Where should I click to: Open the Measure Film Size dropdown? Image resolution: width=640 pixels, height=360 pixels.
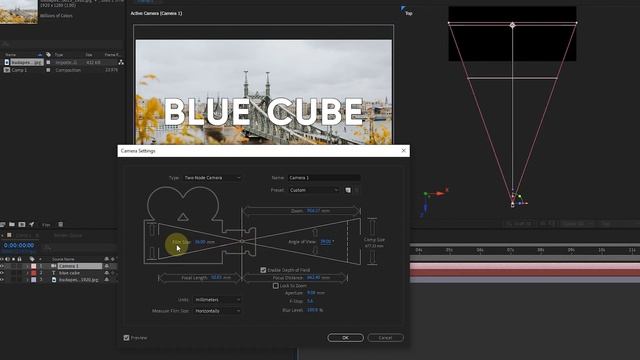click(x=217, y=311)
